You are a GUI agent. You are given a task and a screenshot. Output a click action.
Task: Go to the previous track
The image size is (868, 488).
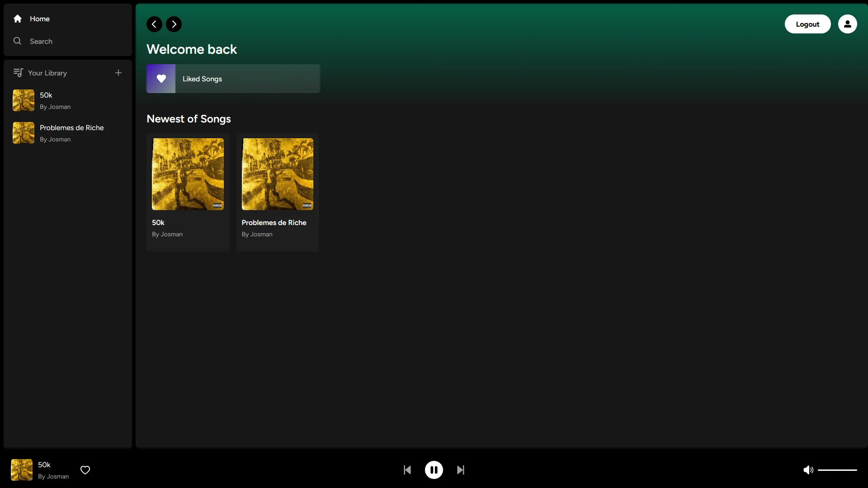[407, 470]
